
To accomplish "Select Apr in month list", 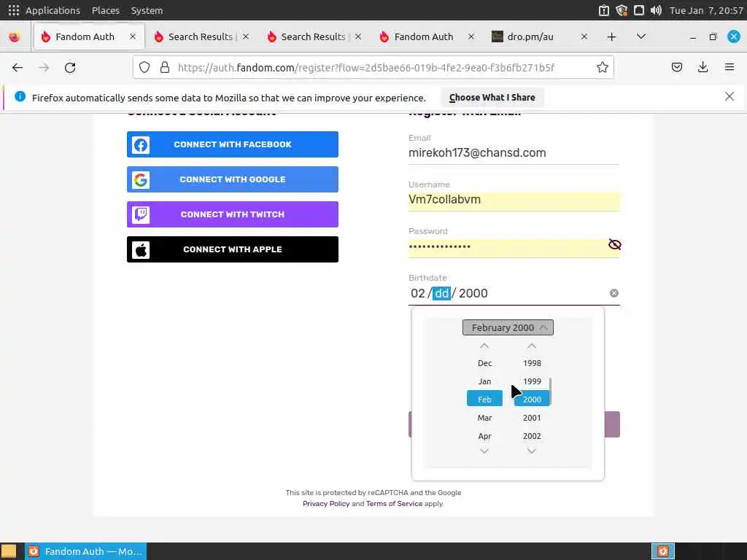I will [x=484, y=436].
